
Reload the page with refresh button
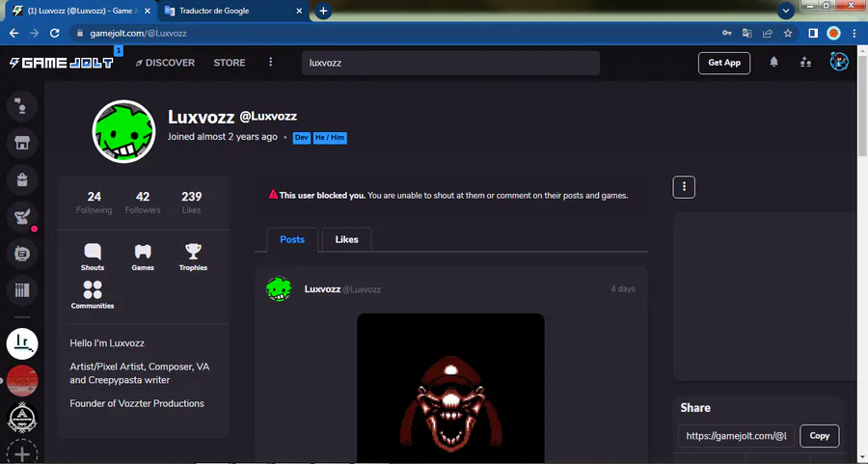coord(54,33)
